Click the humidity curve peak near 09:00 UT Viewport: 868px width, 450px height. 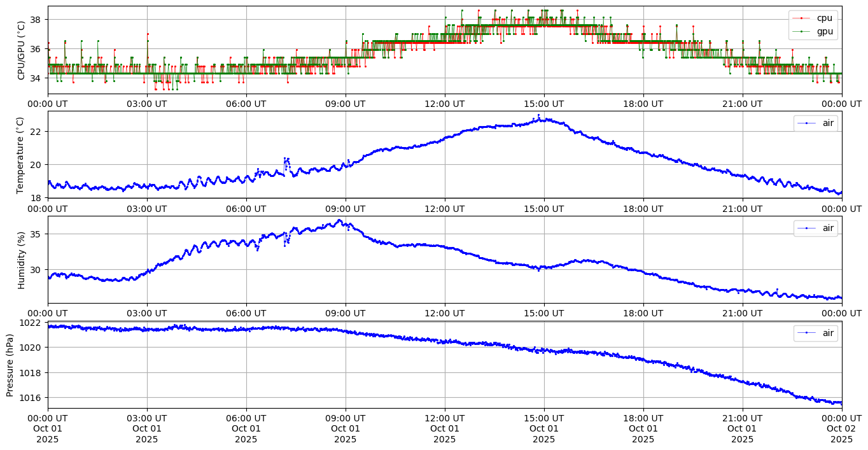click(339, 220)
